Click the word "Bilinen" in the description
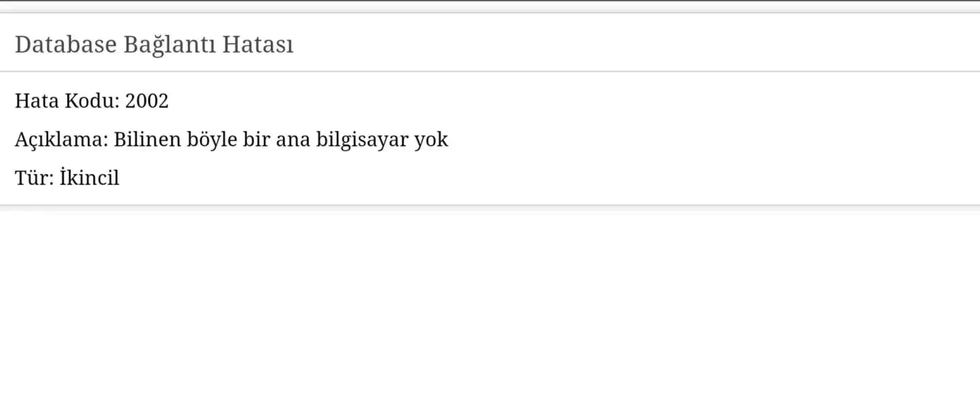 click(147, 140)
